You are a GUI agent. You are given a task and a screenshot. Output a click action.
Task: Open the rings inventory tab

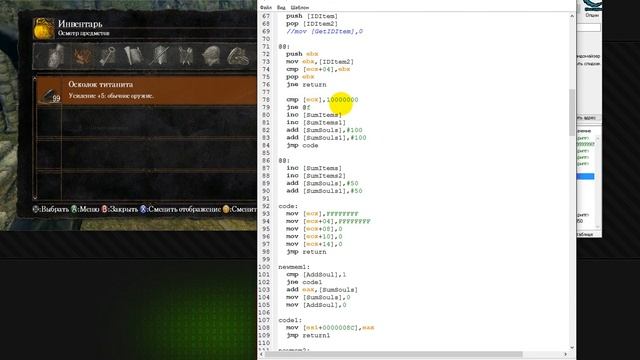(x=238, y=57)
